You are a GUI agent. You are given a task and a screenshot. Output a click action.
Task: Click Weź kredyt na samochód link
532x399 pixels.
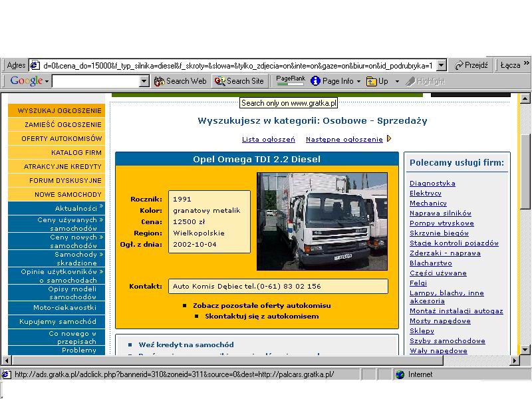(186, 344)
